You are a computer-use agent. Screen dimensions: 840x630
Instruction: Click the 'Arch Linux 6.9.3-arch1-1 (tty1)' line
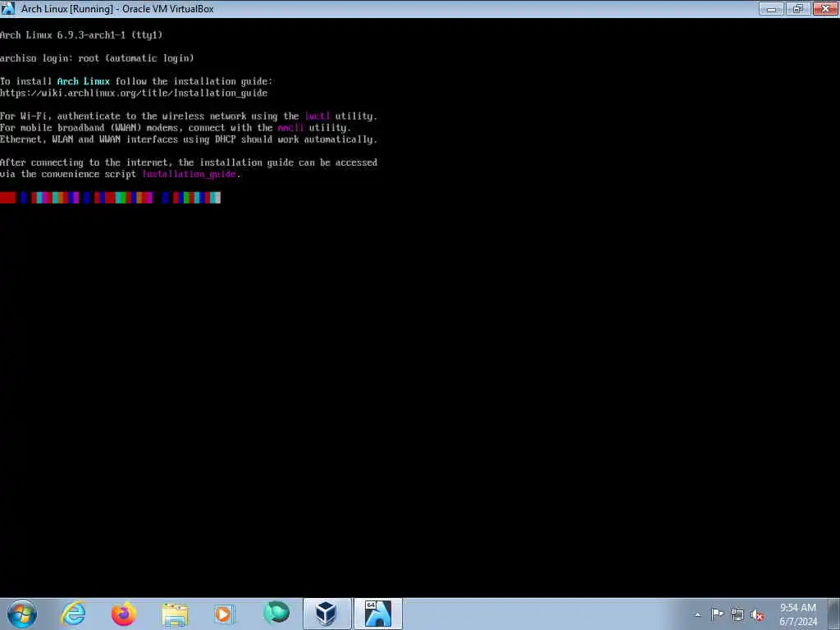click(81, 35)
